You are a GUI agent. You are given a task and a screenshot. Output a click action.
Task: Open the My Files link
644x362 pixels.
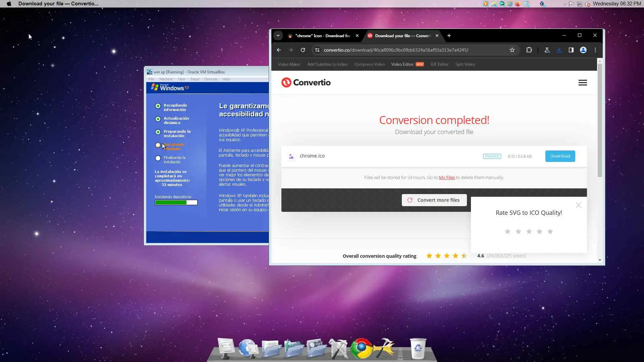pos(447,178)
